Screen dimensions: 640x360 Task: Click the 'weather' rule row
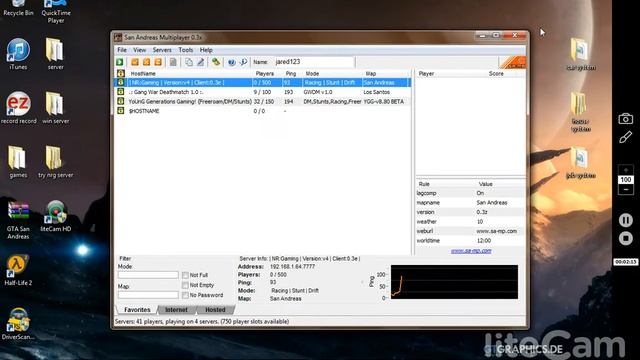(470, 222)
